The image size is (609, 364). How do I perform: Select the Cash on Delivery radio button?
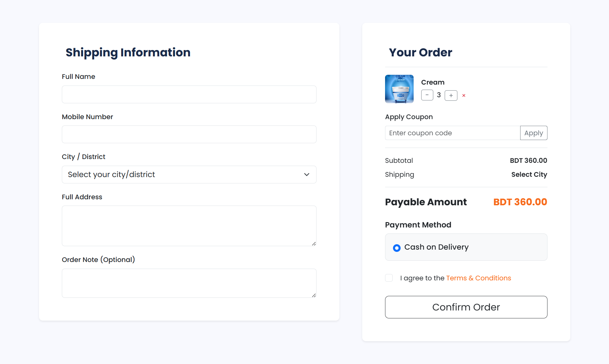click(396, 248)
